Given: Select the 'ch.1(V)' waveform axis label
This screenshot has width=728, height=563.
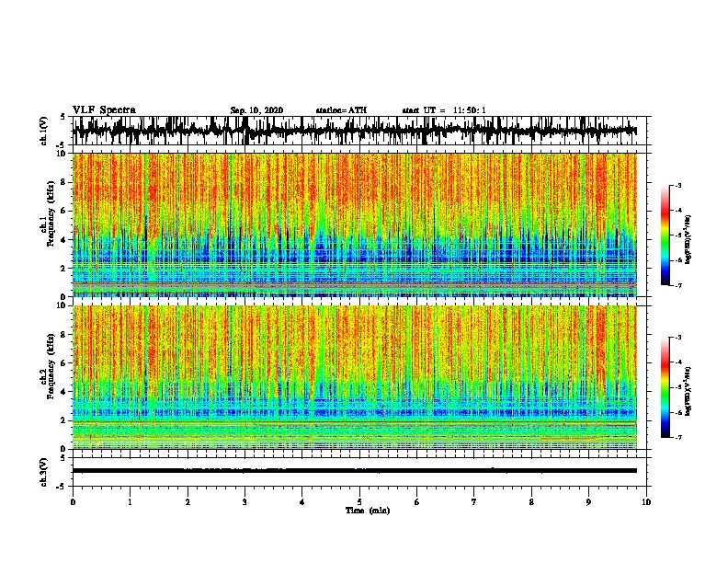Looking at the screenshot, I should (x=44, y=131).
